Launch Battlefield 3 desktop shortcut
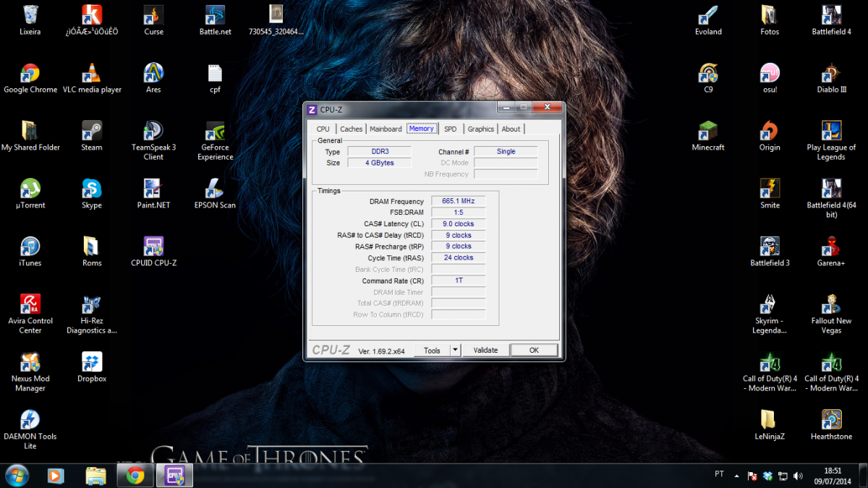Screen dimensions: 868x488 [x=770, y=252]
